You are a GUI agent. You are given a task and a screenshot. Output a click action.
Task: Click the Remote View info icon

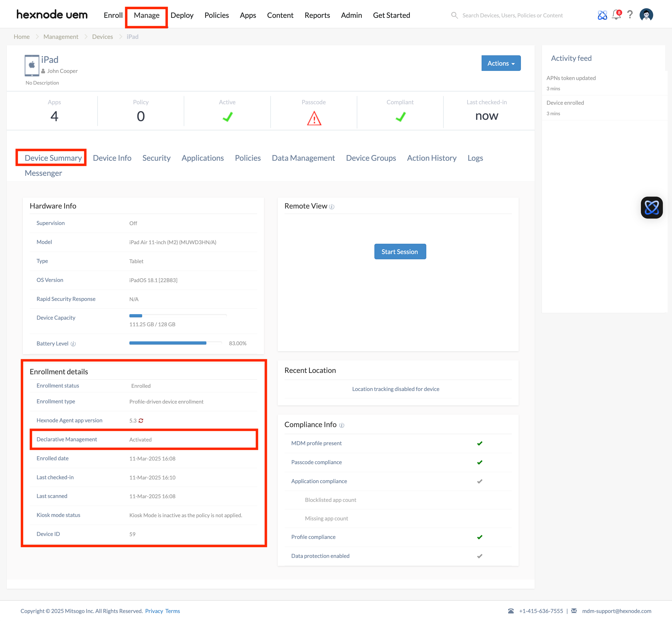332,207
